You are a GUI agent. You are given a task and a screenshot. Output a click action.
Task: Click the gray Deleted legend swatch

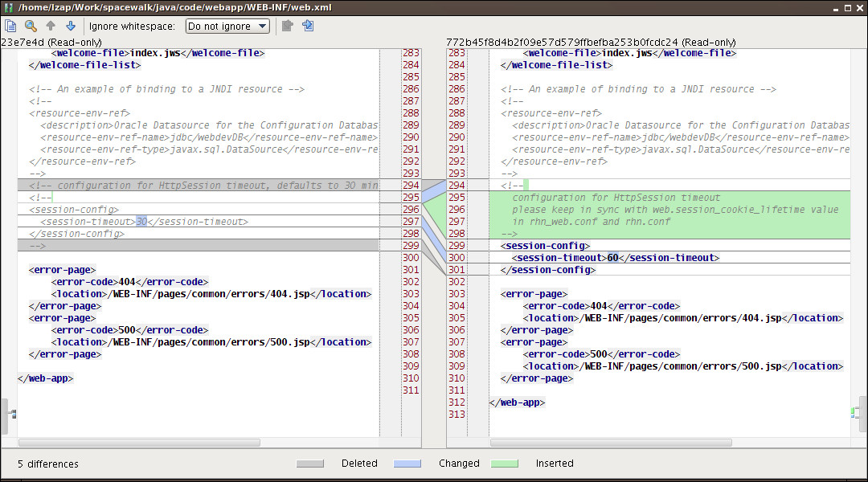point(309,464)
